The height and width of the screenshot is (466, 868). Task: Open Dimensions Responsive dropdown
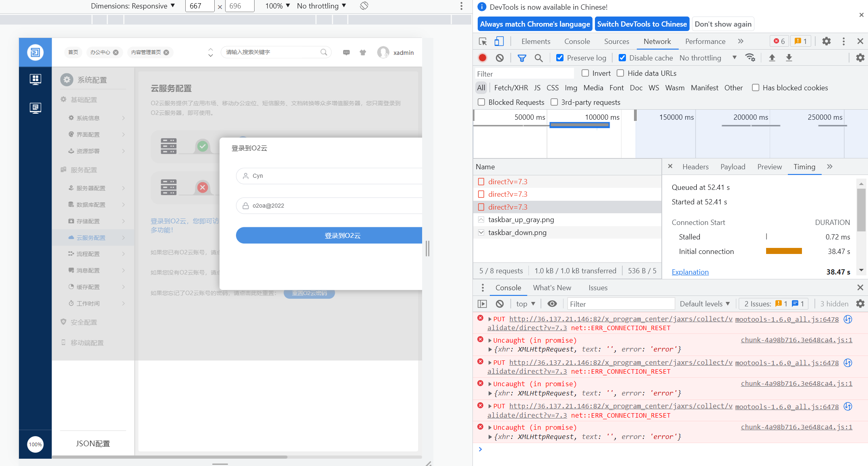coord(133,6)
